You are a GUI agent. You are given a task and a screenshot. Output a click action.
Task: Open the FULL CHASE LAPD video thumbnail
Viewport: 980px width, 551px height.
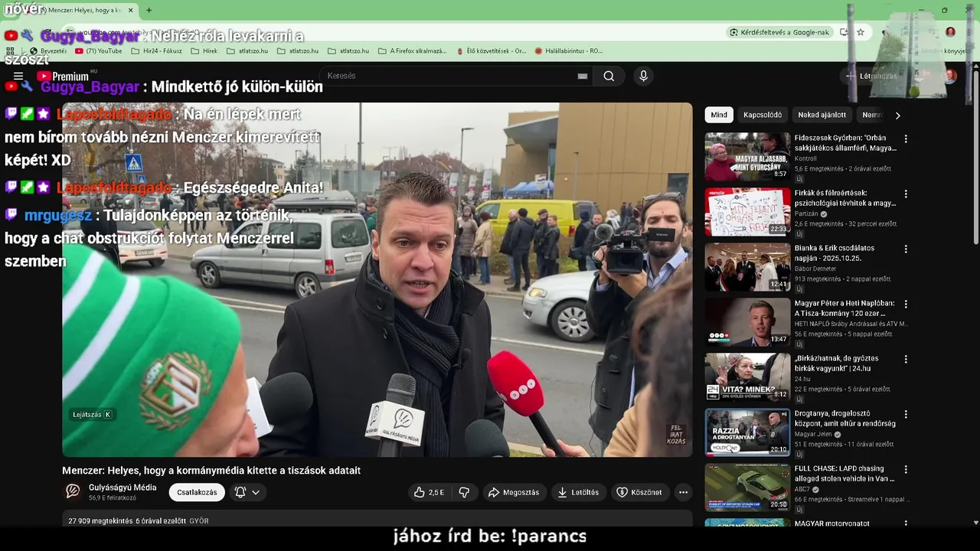coord(747,487)
